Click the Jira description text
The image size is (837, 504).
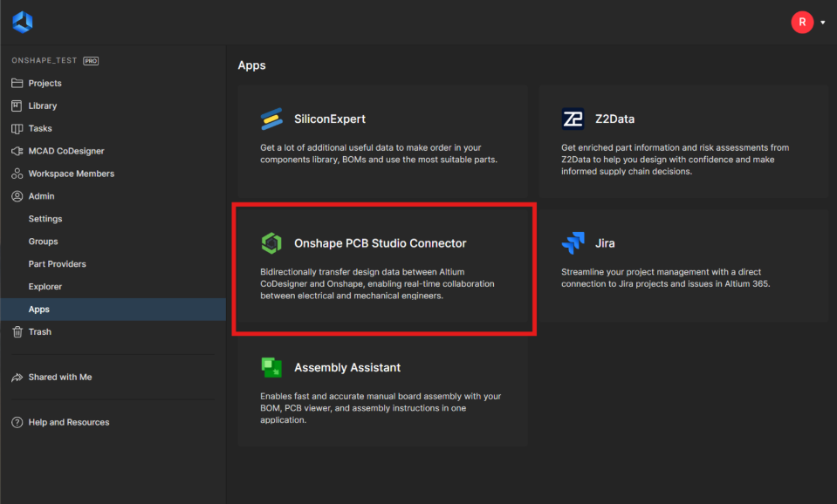666,278
